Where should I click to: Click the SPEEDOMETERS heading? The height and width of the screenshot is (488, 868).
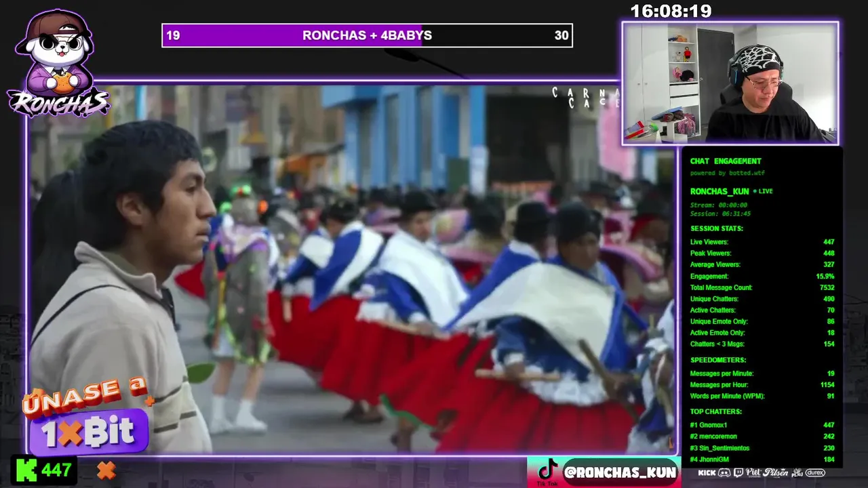pyautogui.click(x=718, y=360)
